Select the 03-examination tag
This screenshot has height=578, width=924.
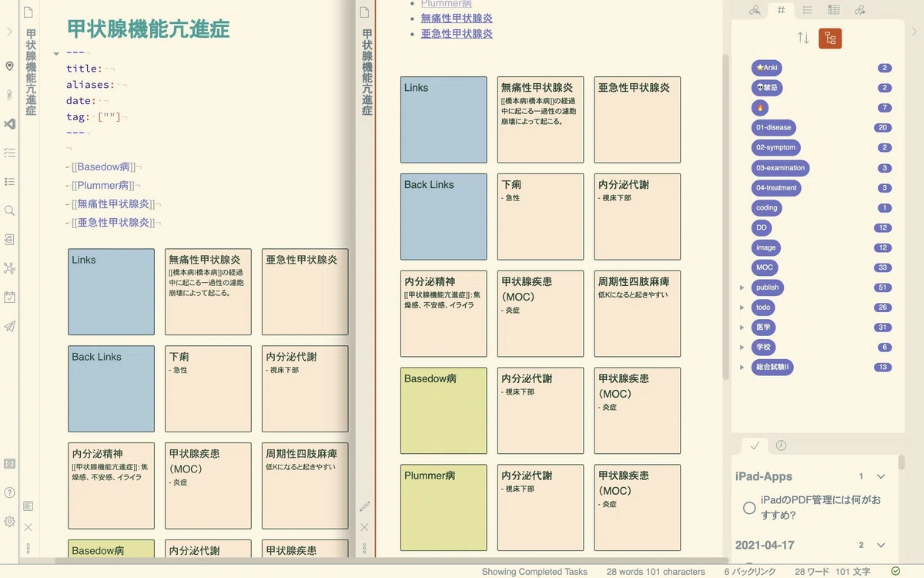(780, 168)
